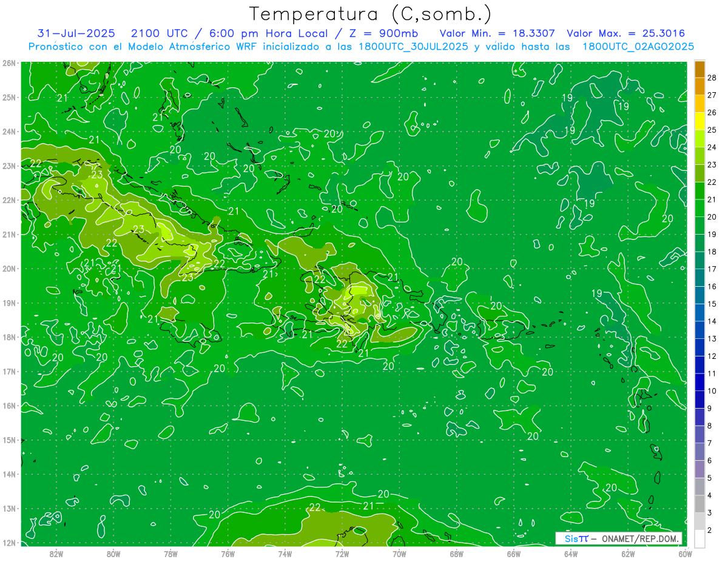Select valid-until time "1800UTC_02AGO2025"

click(638, 47)
